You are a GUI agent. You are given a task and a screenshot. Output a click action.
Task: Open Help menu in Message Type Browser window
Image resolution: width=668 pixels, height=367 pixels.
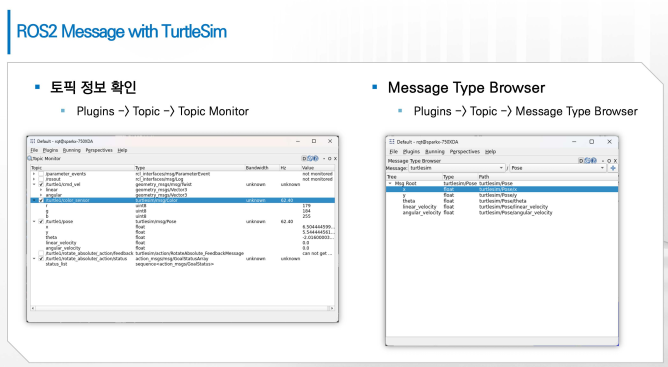coord(490,152)
